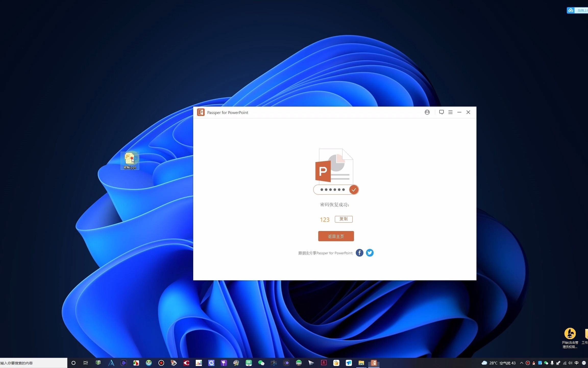Open the purple play-triangle app on taskbar
The height and width of the screenshot is (368, 588).
click(124, 363)
